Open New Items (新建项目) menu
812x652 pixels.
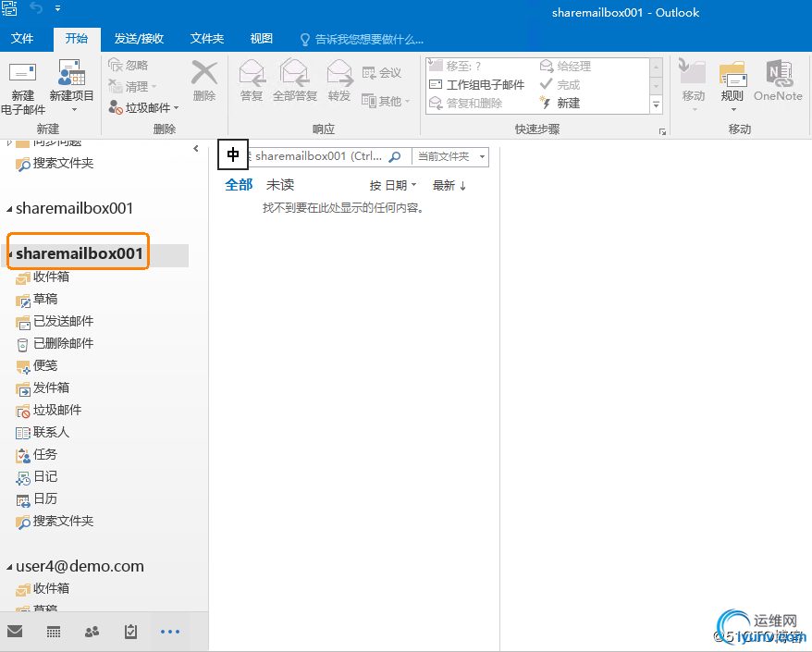pos(72,87)
